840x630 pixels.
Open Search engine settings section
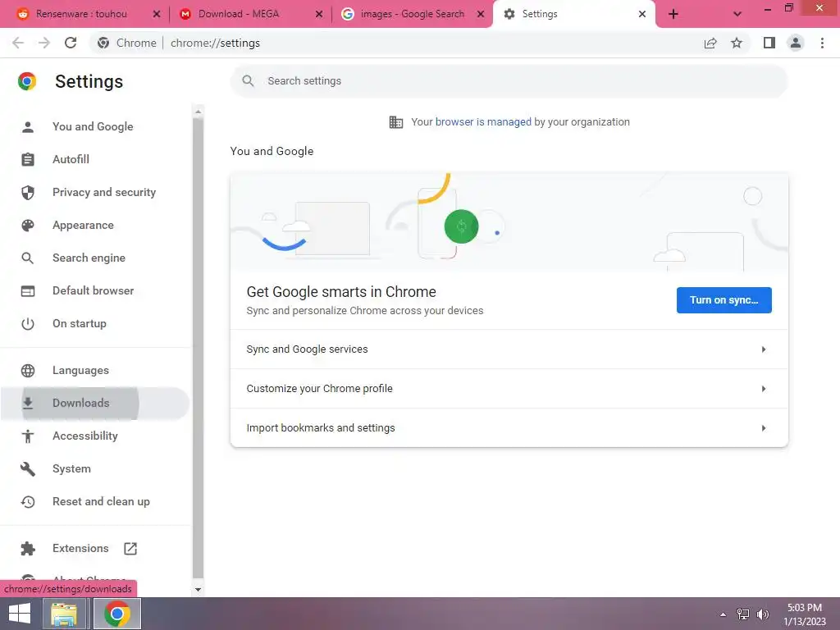click(95, 258)
